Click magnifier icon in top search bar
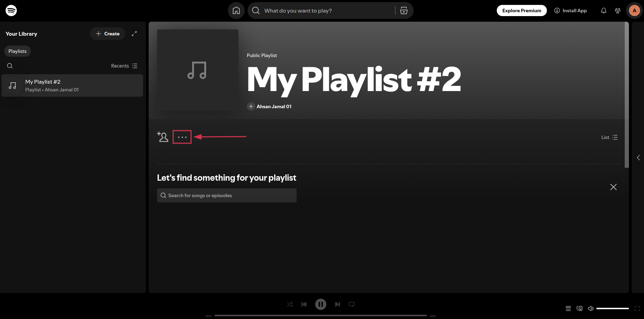This screenshot has width=644, height=319. tap(256, 11)
